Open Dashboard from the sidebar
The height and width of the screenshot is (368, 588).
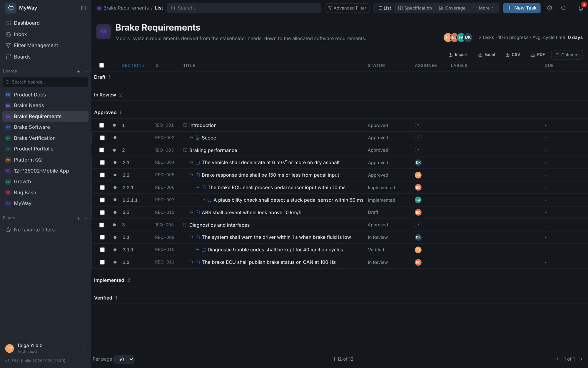(26, 23)
